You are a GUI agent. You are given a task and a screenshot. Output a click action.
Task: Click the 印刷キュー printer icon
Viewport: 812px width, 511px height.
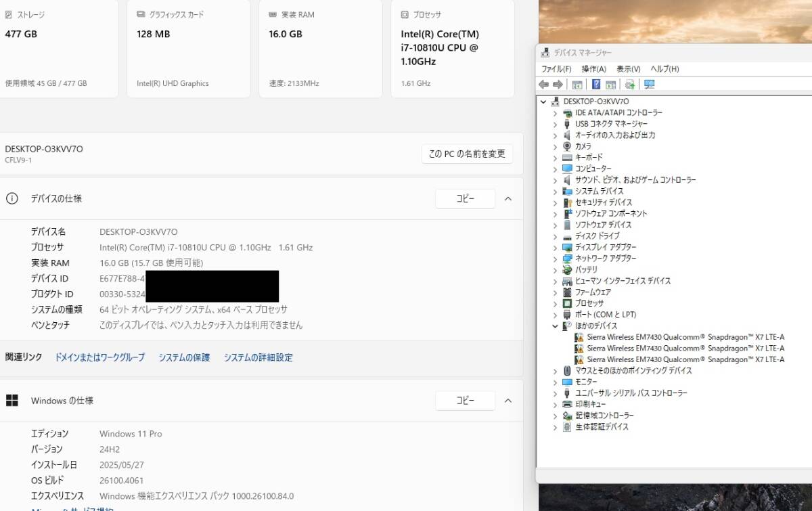pos(567,404)
